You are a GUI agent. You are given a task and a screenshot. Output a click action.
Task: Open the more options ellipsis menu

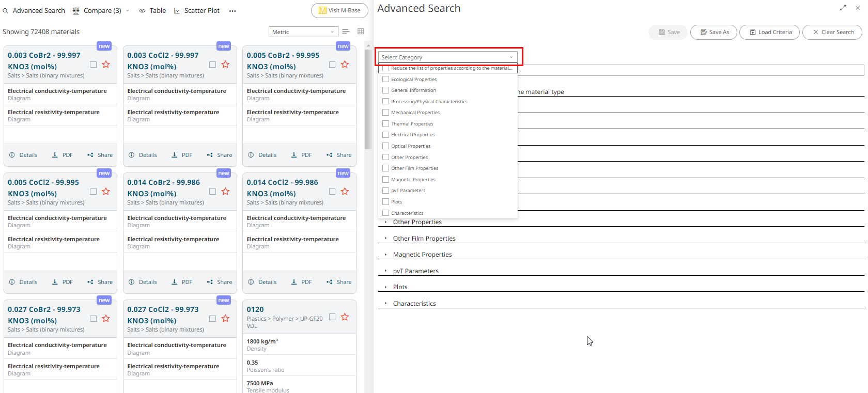(x=233, y=11)
